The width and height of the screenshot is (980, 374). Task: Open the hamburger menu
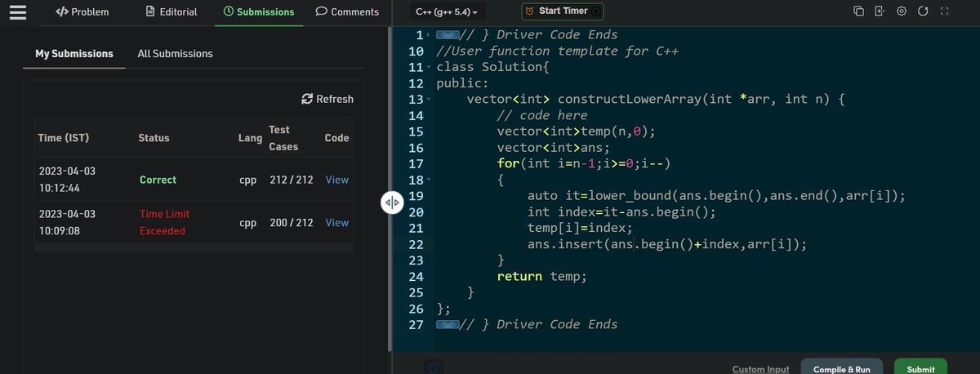point(18,12)
